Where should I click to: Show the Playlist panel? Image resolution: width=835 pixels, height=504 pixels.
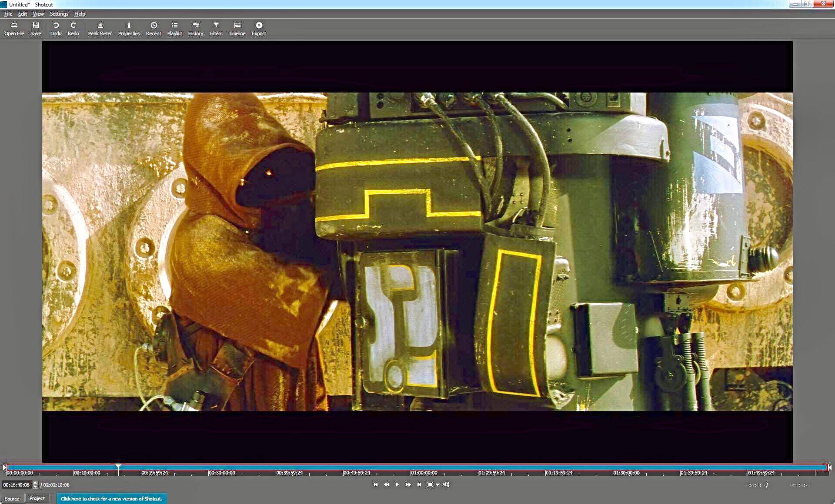[174, 29]
